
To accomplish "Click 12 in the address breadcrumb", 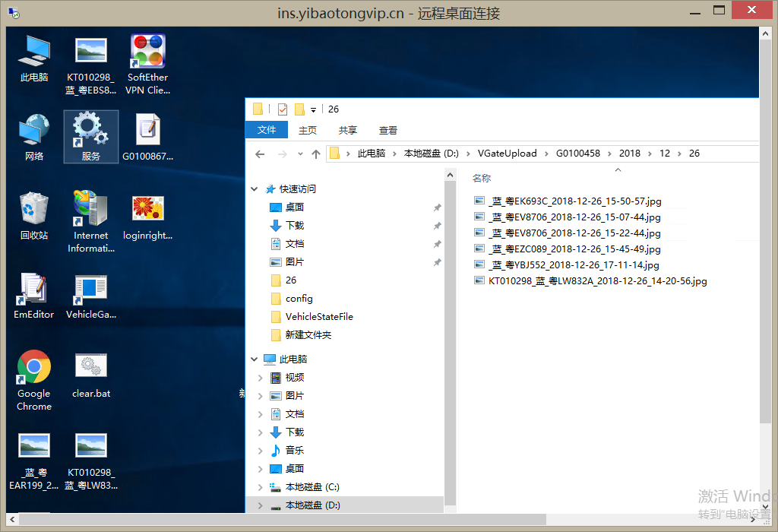I will click(664, 154).
